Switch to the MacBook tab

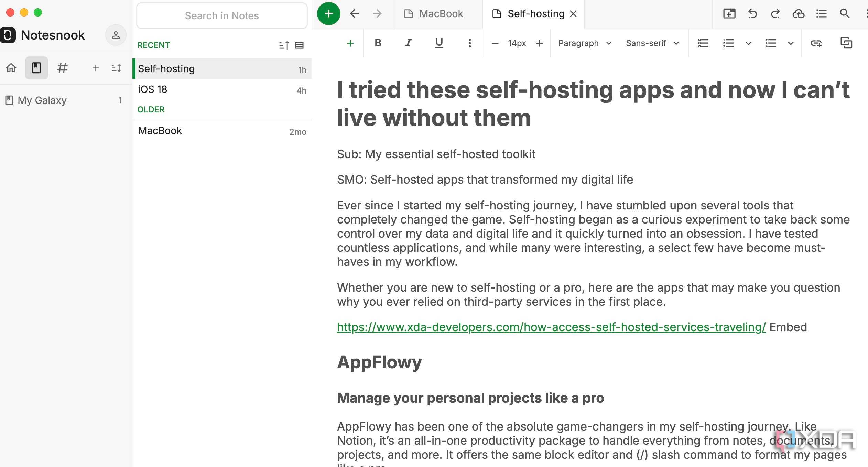pyautogui.click(x=438, y=14)
